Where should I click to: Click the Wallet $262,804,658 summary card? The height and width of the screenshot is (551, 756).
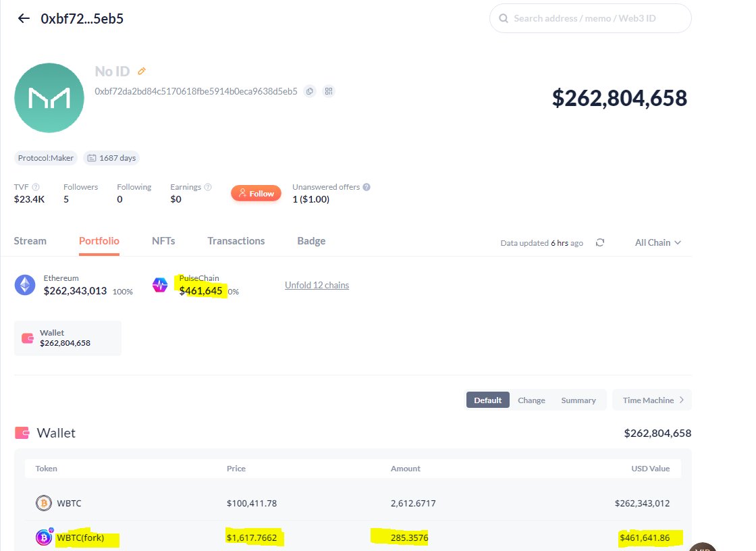coord(67,338)
